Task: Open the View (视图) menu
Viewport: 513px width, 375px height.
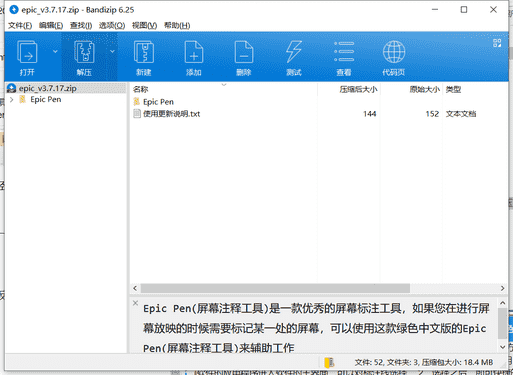Action: [144, 26]
